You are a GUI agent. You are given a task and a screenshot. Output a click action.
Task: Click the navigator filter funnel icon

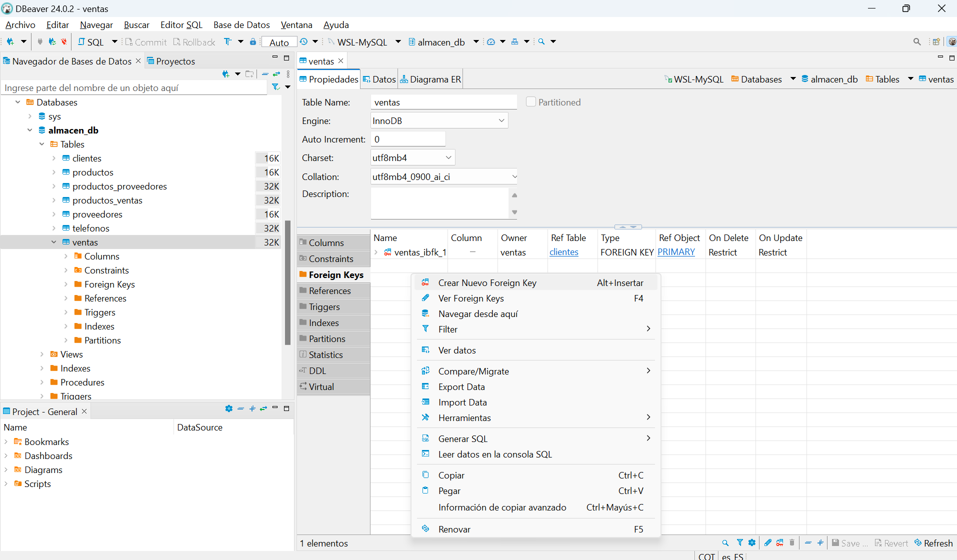coord(275,87)
